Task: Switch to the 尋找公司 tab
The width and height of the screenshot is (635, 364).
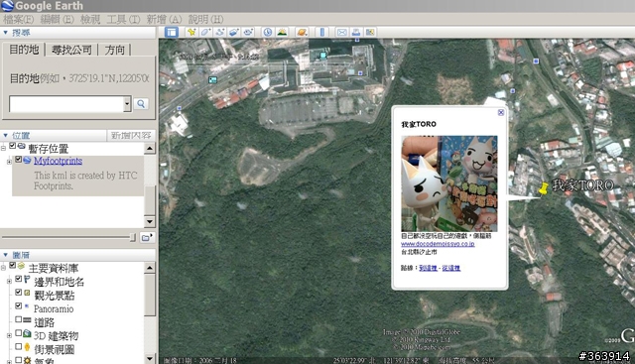Action: tap(71, 50)
